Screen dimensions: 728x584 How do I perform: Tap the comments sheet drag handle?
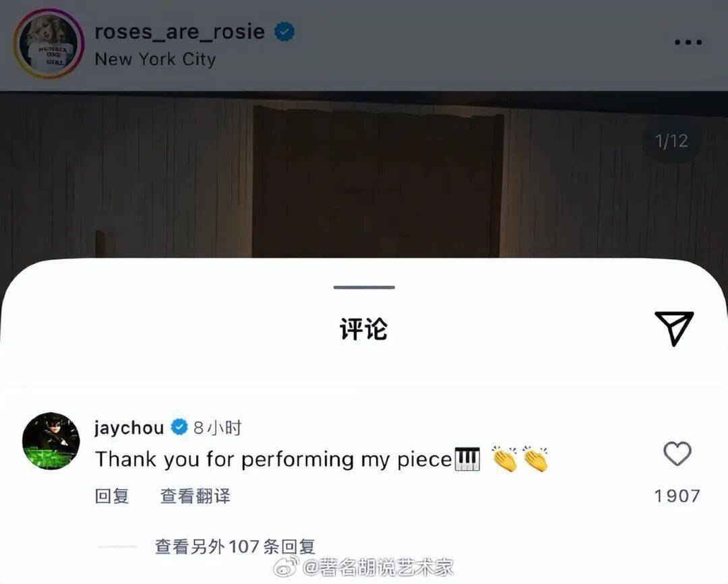364,287
